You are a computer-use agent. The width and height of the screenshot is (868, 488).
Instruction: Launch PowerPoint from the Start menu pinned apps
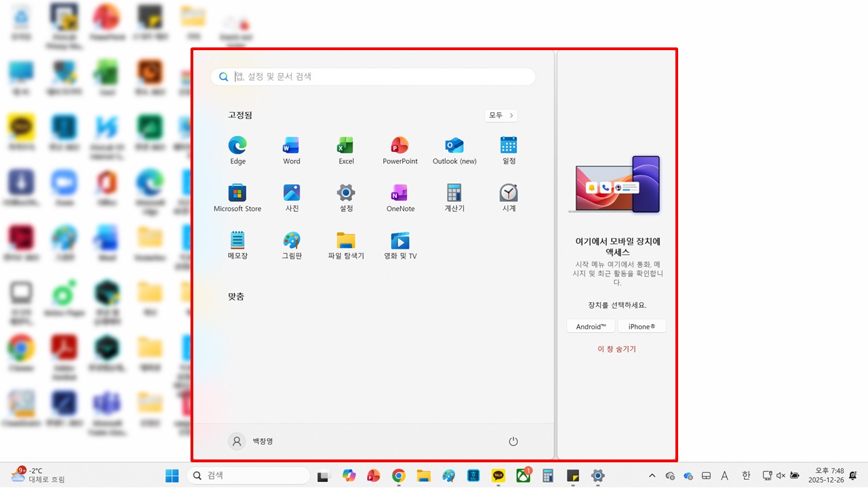click(400, 150)
